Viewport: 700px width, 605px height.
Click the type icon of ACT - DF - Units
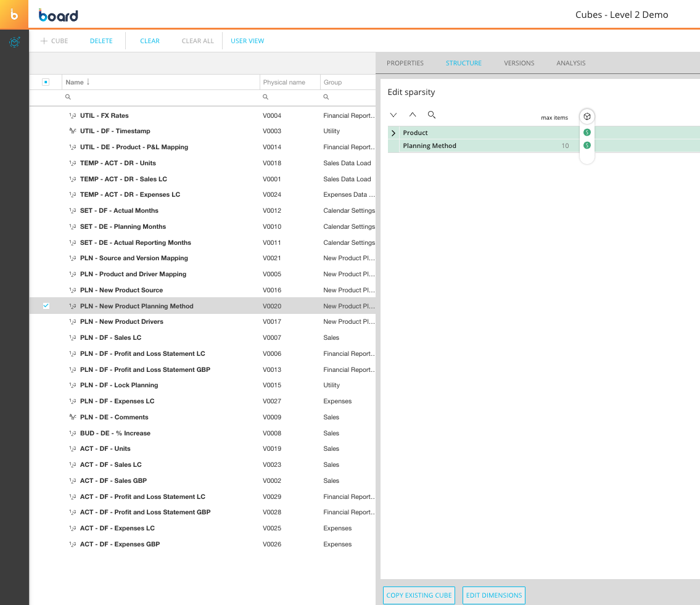click(x=72, y=449)
